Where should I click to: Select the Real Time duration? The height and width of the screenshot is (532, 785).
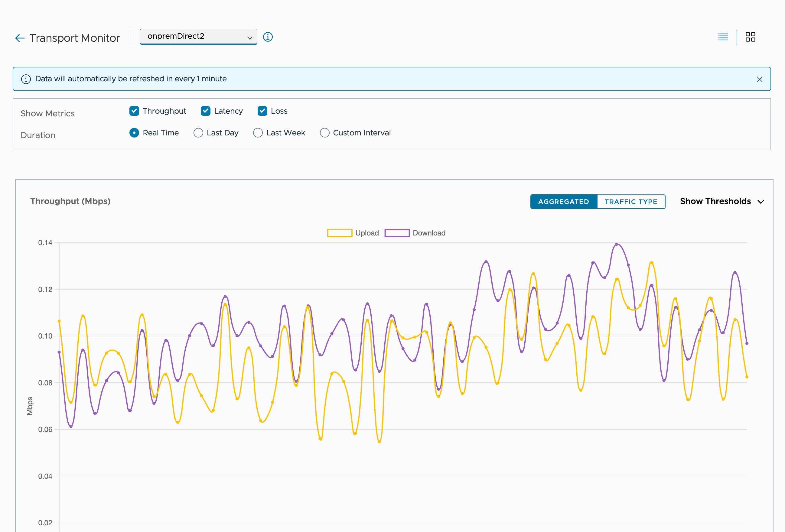pyautogui.click(x=134, y=133)
